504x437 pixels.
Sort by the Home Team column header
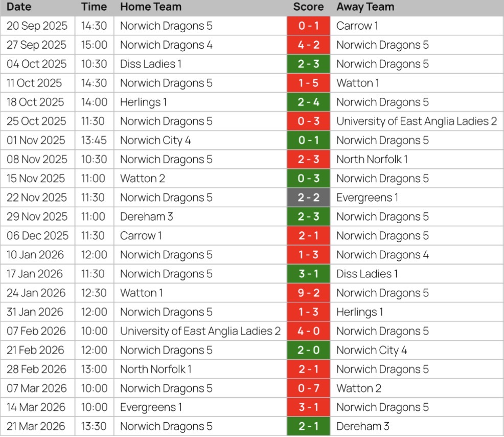click(150, 7)
